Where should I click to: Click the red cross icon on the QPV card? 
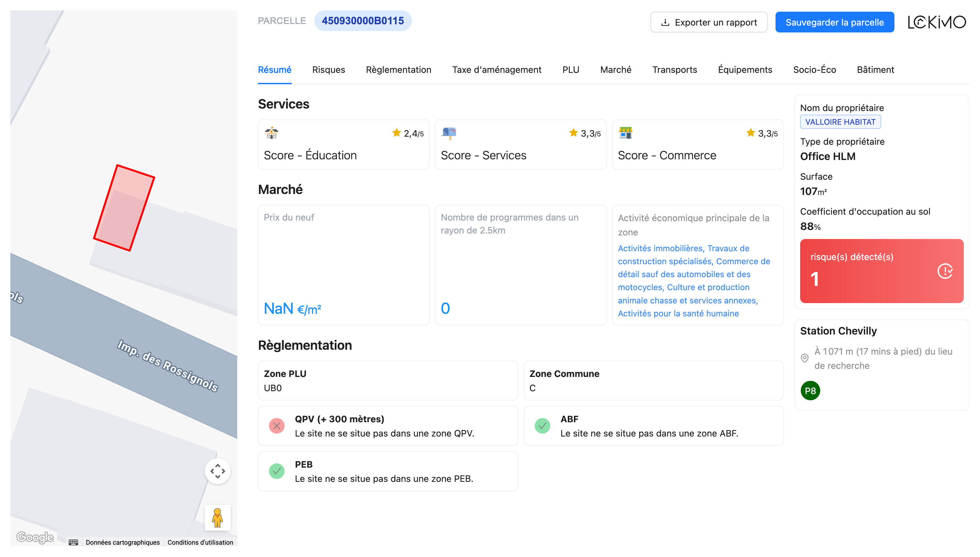pyautogui.click(x=277, y=426)
